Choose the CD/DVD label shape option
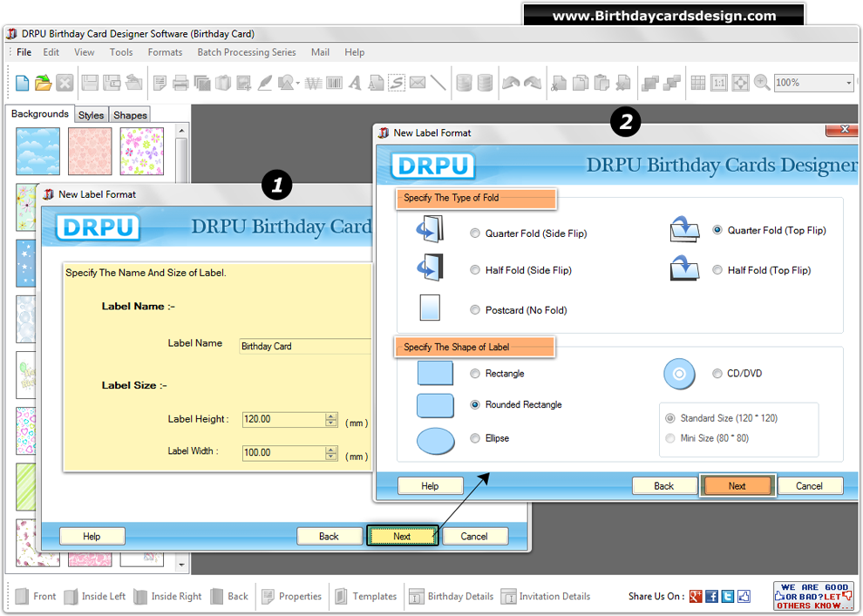Viewport: 863px width, 616px height. (717, 374)
